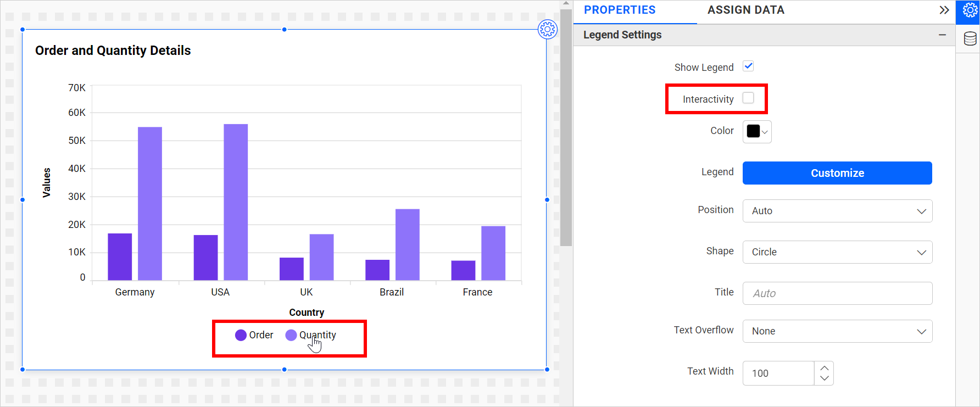The width and height of the screenshot is (980, 407).
Task: Collapse the Legend Settings section
Action: point(942,35)
